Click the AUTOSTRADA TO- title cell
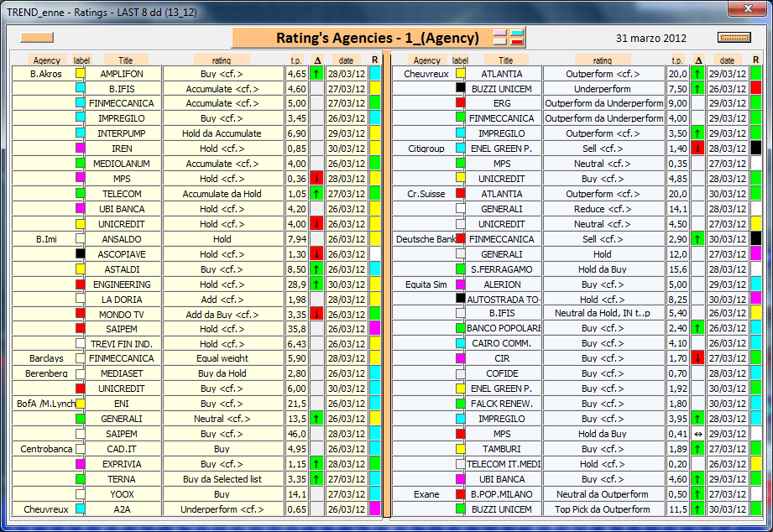773x532 pixels. pyautogui.click(x=503, y=300)
